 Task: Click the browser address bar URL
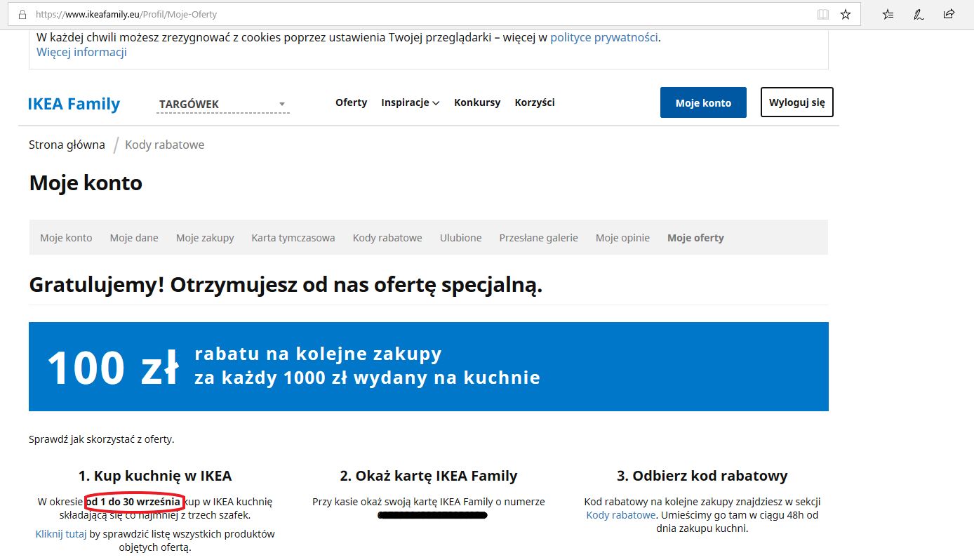coord(126,14)
